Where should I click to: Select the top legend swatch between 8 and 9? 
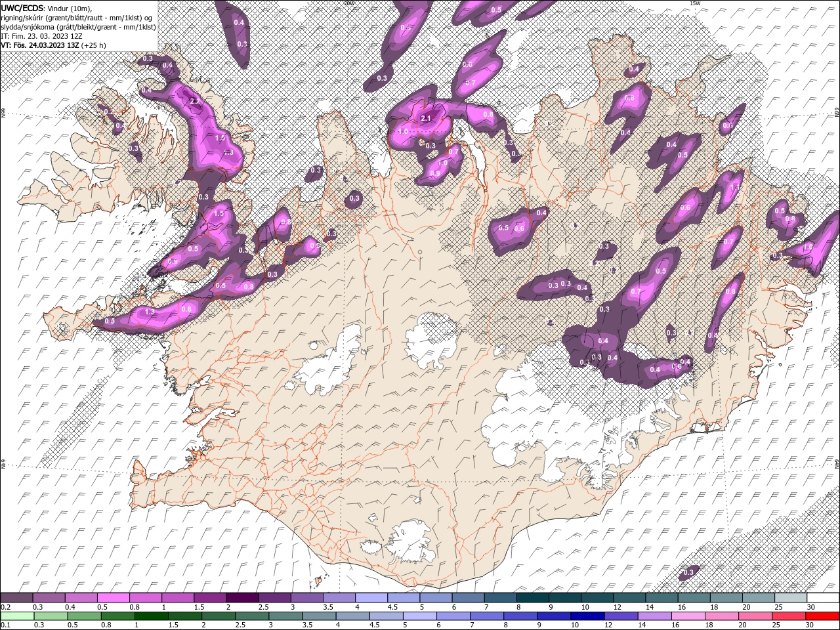533,598
